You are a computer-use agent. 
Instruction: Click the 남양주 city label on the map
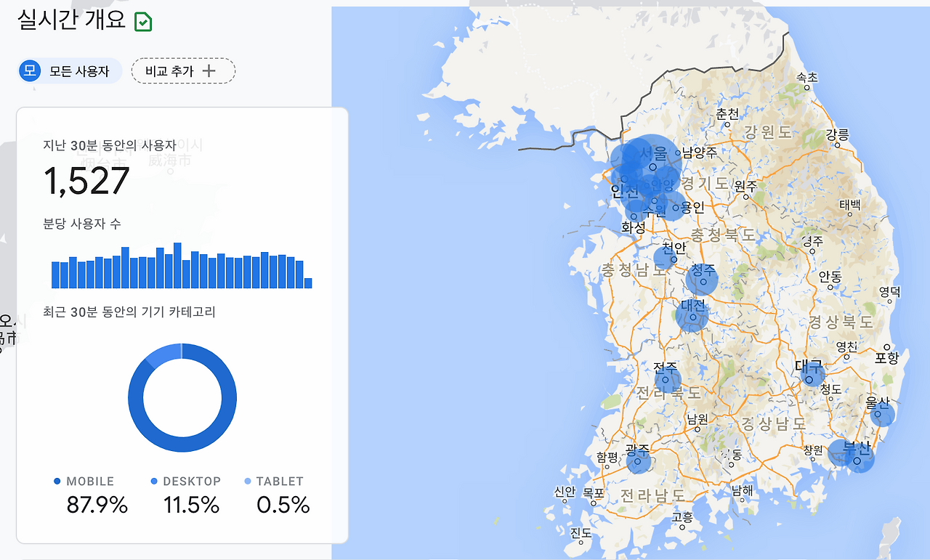pos(700,153)
